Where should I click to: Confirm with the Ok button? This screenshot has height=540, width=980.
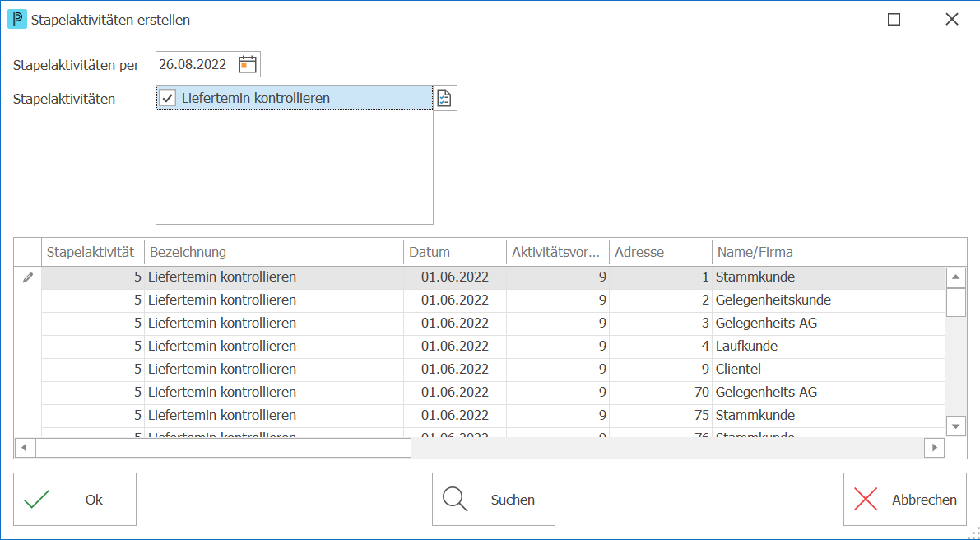tap(75, 500)
